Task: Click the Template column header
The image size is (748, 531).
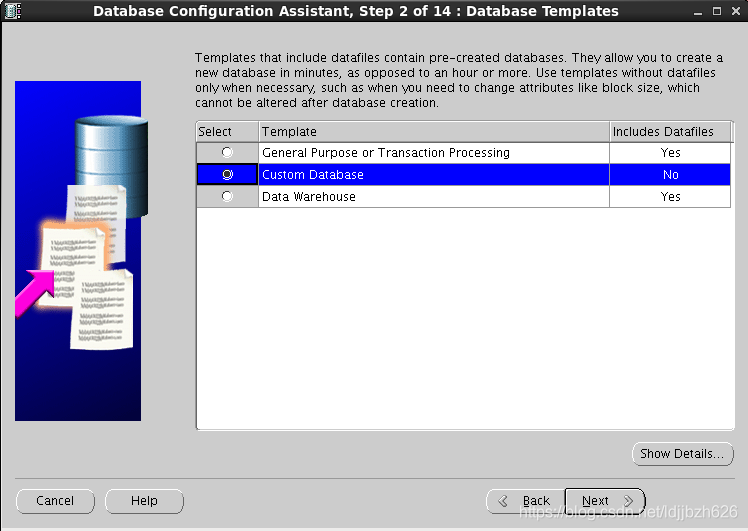Action: click(x=434, y=132)
